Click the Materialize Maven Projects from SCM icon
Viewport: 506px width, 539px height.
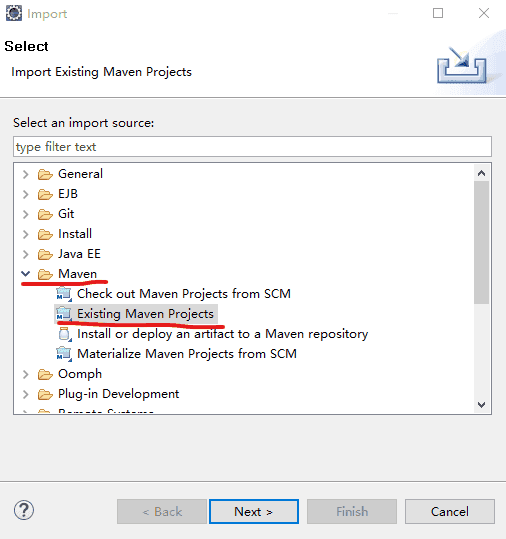[x=64, y=354]
